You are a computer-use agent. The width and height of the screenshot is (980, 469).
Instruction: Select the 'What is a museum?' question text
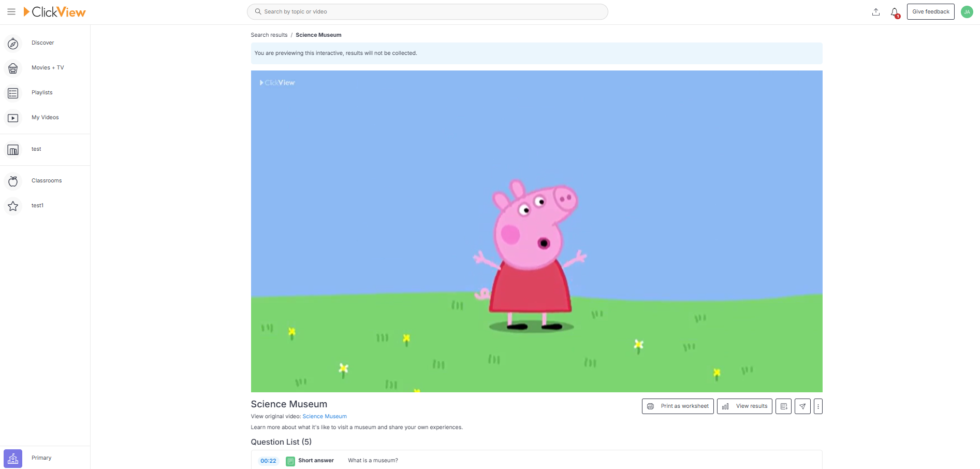373,461
